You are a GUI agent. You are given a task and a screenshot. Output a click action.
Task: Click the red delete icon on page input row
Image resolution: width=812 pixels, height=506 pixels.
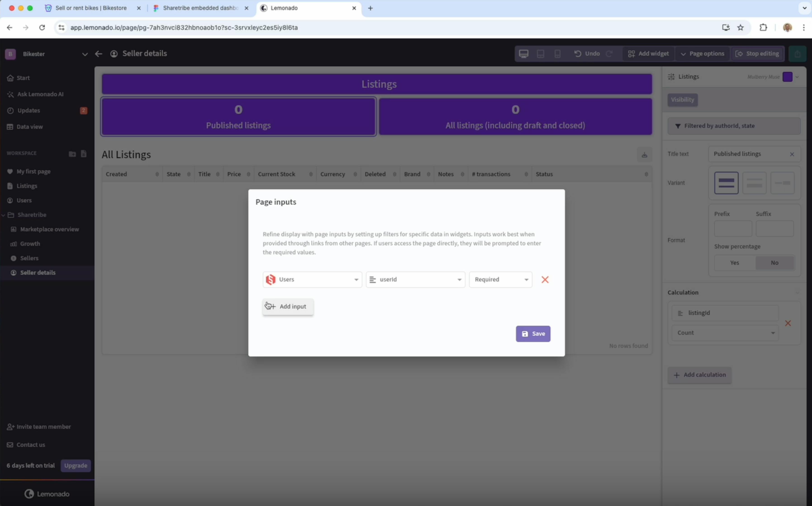click(545, 279)
